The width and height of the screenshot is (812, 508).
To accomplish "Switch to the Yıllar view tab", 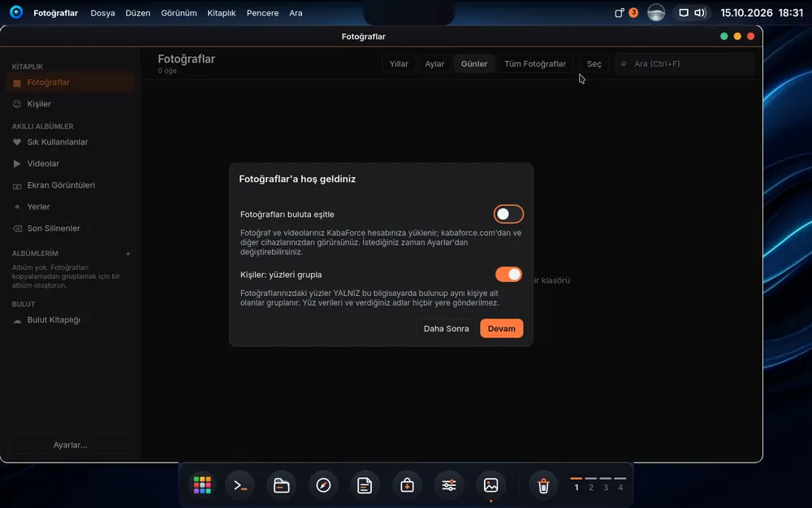I will tap(399, 63).
